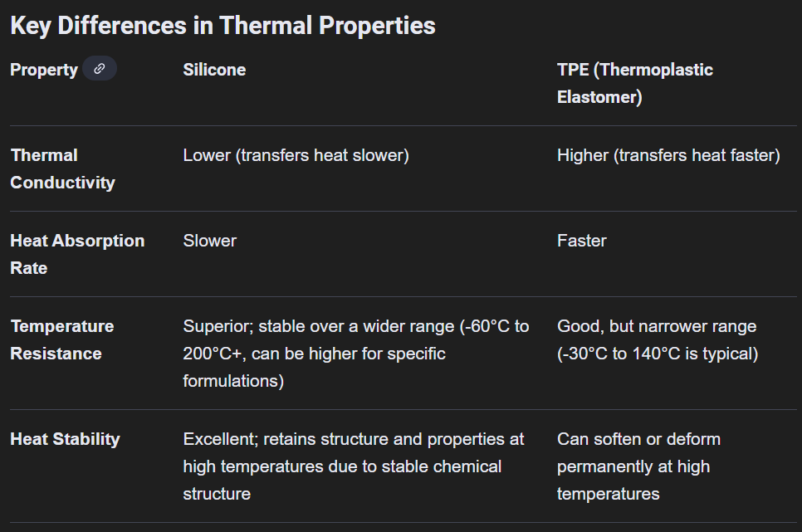Select the Heat Absorption Rate row label
802x532 pixels.
[x=77, y=254]
